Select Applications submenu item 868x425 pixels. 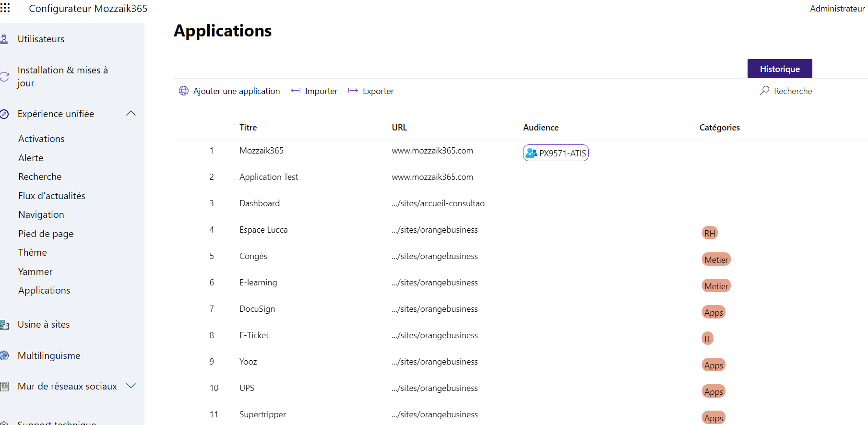[x=44, y=290]
